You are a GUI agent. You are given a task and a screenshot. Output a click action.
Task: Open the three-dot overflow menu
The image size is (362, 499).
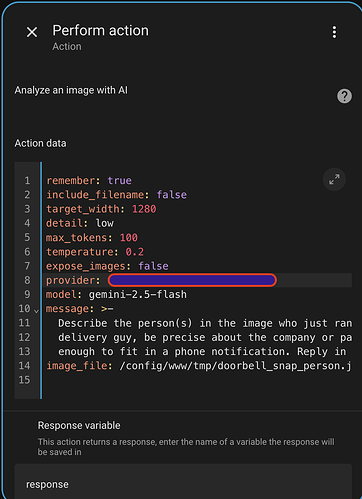tap(334, 32)
